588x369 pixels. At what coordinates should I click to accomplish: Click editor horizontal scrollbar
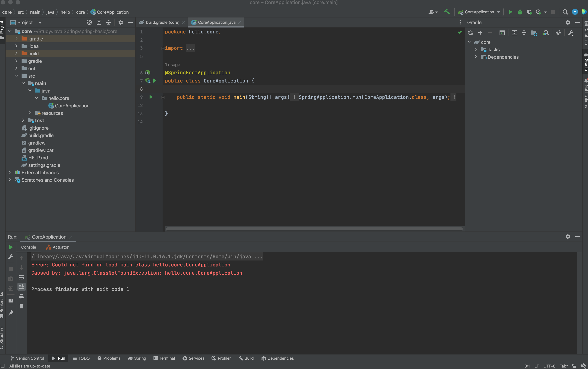pyautogui.click(x=314, y=229)
